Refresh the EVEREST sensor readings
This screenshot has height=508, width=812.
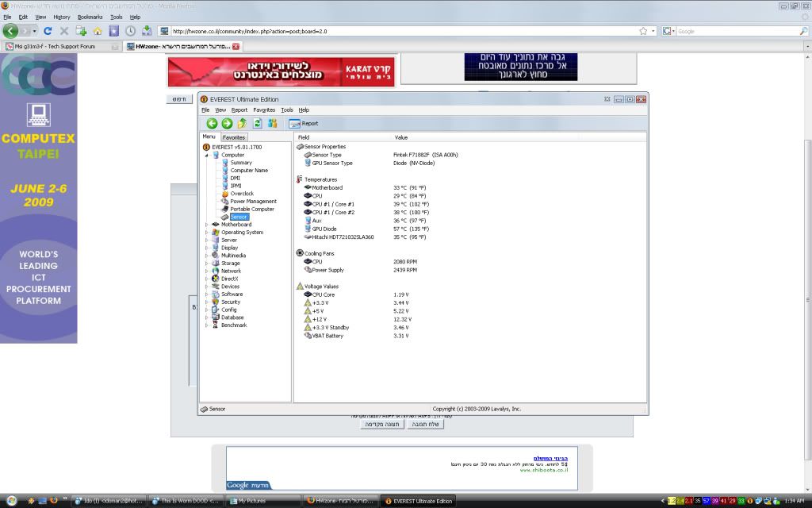coord(258,123)
